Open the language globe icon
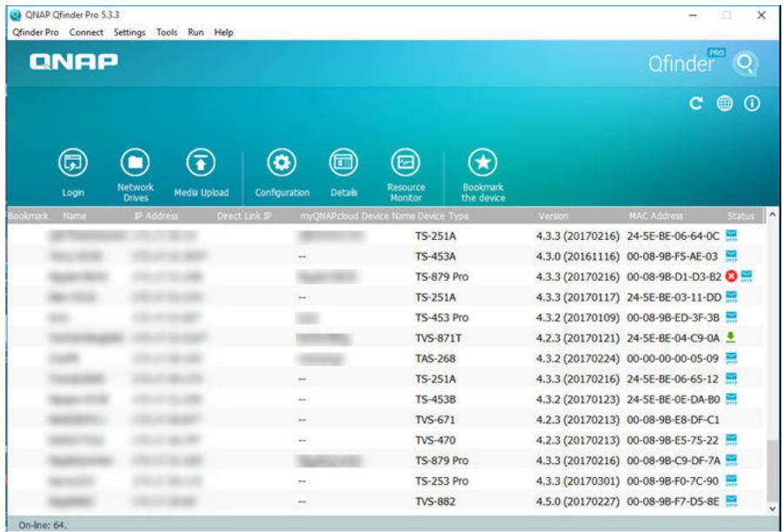The image size is (783, 532). pos(725,103)
